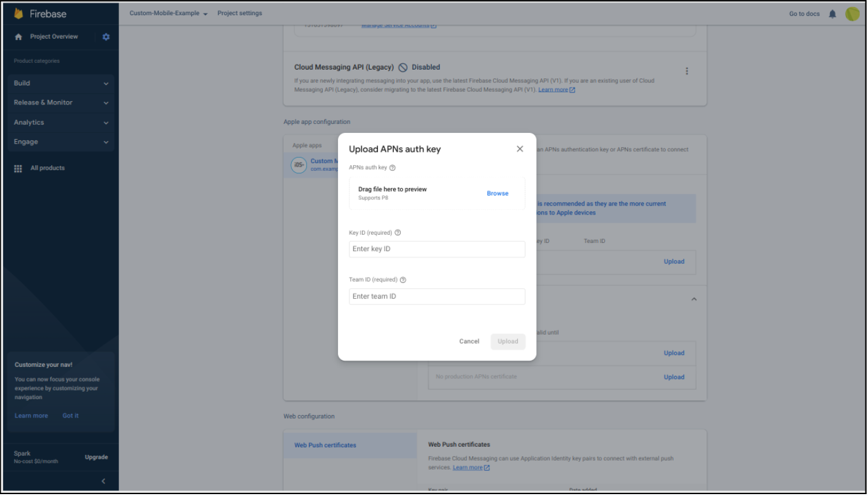Open Learn more link under Web Push certificates
Image resolution: width=868 pixels, height=496 pixels.
pyautogui.click(x=471, y=468)
